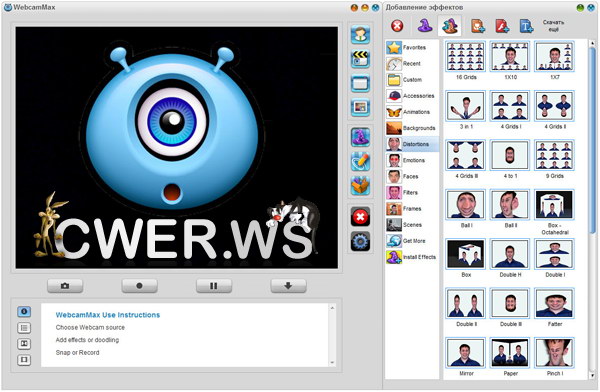Select the Distortions category
Image resolution: width=600 pixels, height=392 pixels.
coord(412,144)
